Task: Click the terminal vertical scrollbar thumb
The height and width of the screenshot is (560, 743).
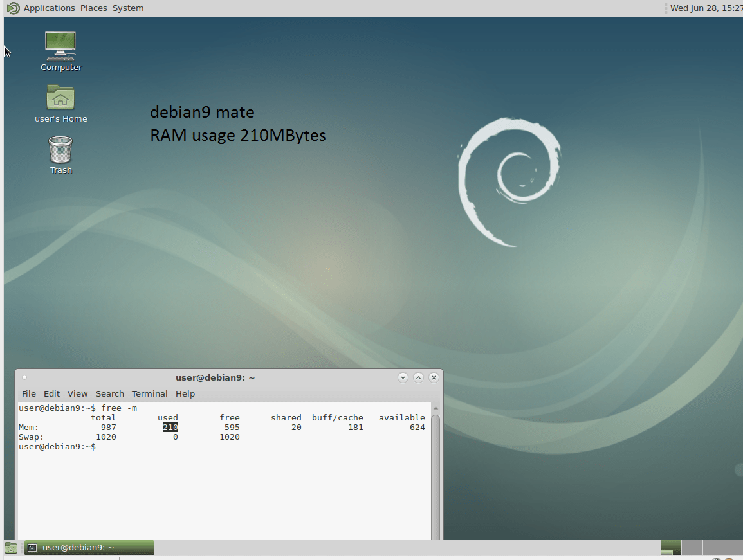Action: [x=436, y=476]
